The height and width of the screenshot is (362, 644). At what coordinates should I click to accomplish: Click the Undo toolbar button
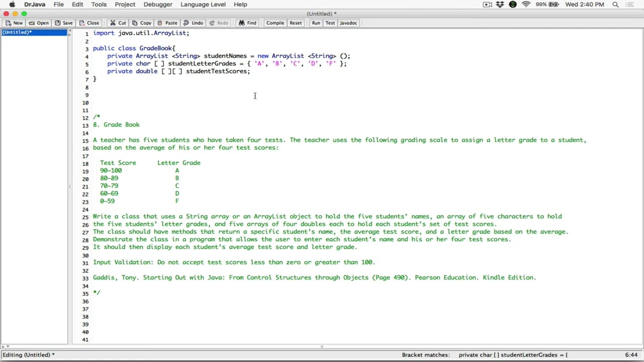tap(193, 23)
